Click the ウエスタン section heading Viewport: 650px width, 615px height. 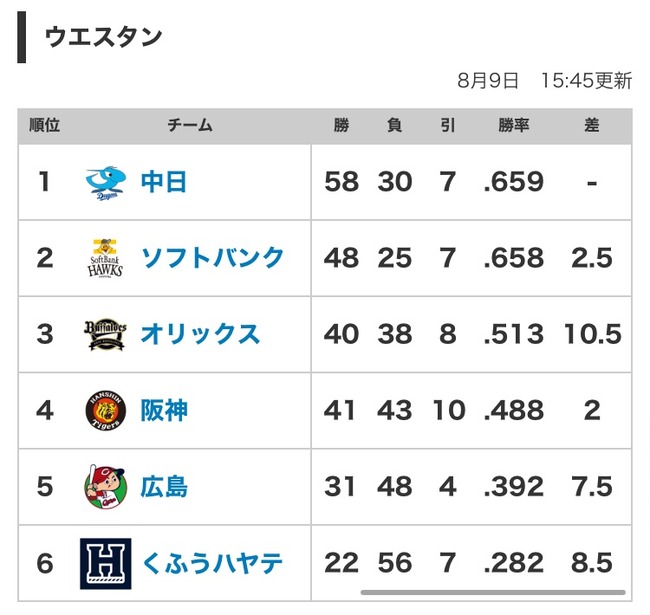click(103, 37)
